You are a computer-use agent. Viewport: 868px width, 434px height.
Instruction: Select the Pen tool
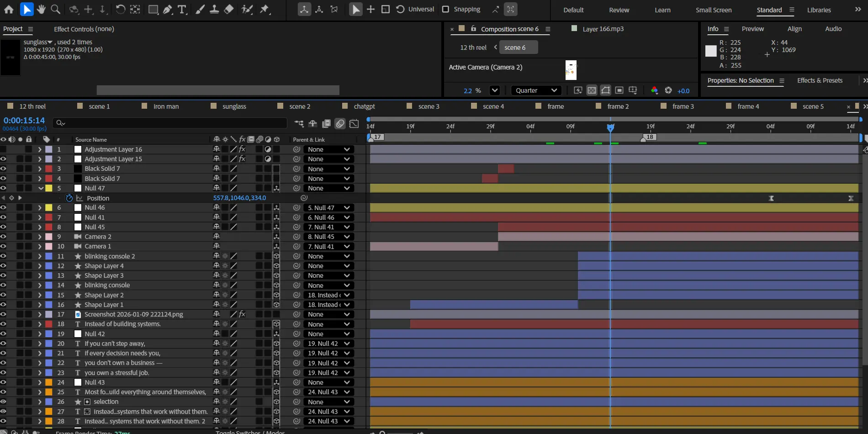(168, 9)
